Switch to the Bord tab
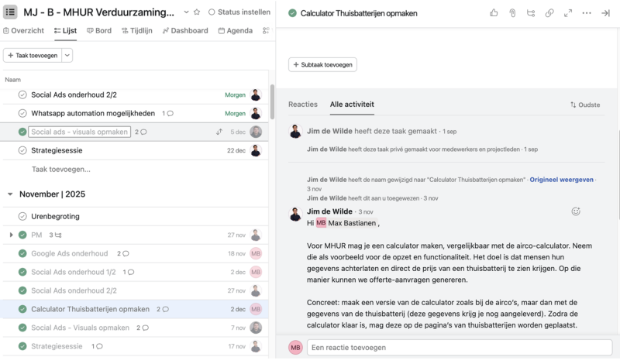Viewport: 620px width, 364px height. point(99,31)
